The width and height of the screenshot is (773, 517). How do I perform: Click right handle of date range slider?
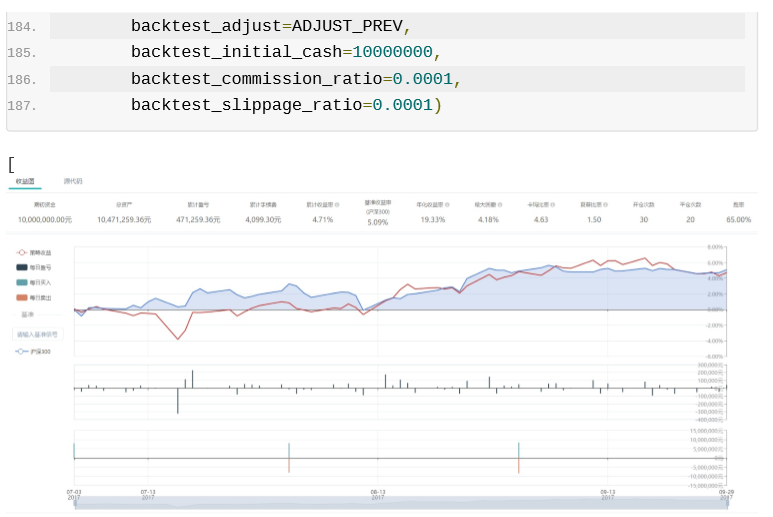727,505
